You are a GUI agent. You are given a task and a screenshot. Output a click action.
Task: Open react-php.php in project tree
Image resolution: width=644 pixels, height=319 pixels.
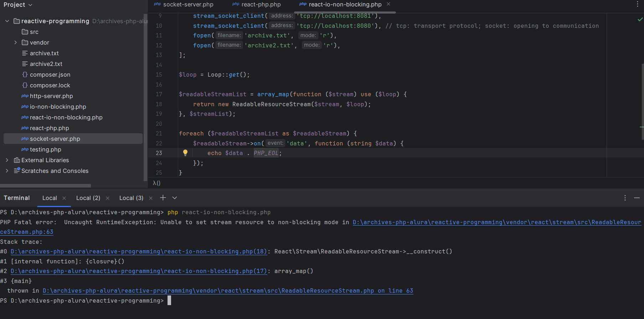coord(50,128)
